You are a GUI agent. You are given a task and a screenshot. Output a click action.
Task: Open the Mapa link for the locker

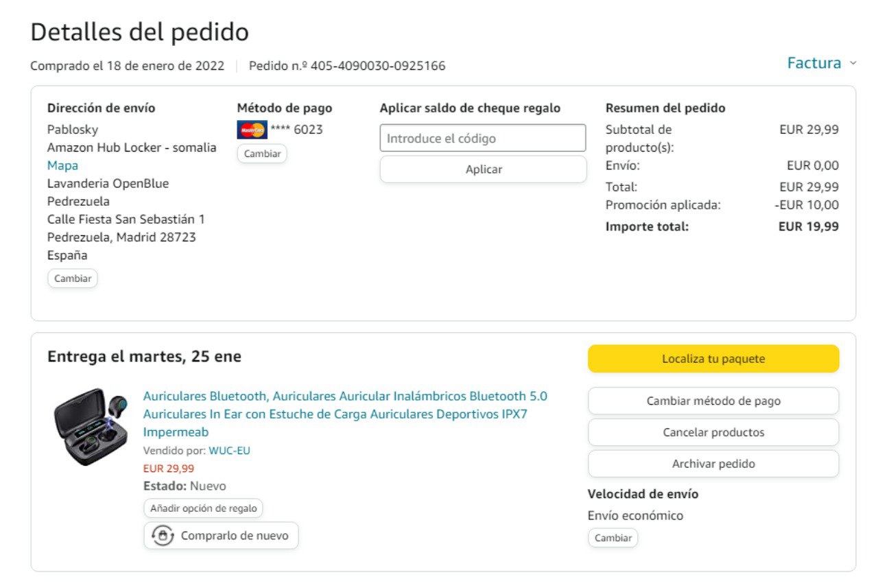[62, 165]
